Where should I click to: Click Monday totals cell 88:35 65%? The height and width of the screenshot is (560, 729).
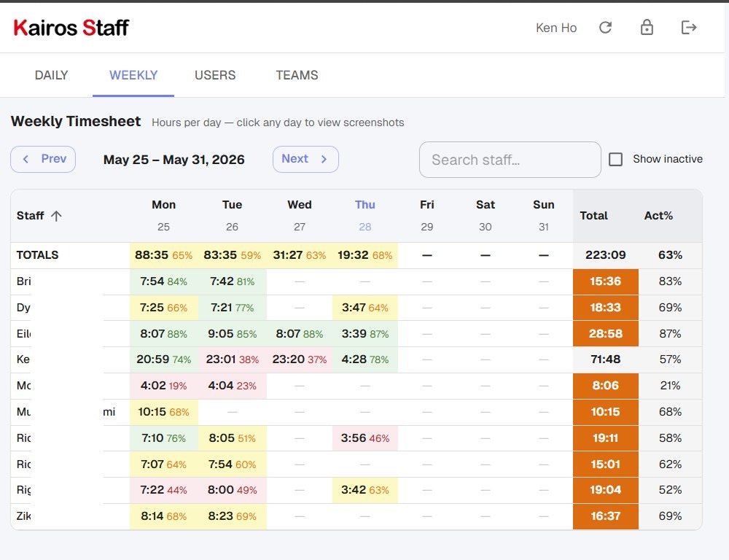point(163,255)
